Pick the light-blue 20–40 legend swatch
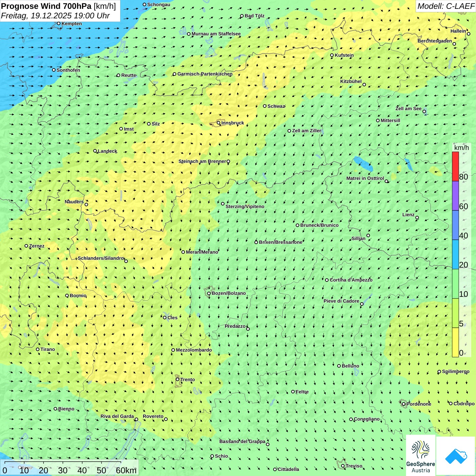Screen dimensions: 476x476 [x=455, y=255]
